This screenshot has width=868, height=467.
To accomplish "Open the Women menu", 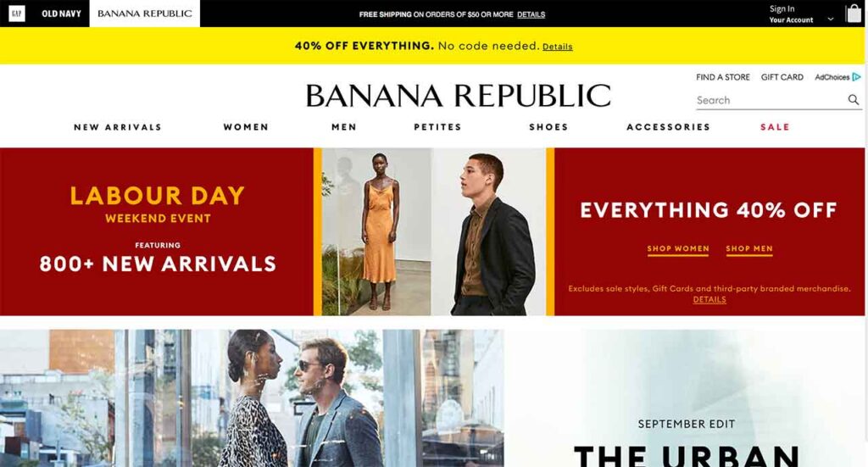I will pos(246,127).
